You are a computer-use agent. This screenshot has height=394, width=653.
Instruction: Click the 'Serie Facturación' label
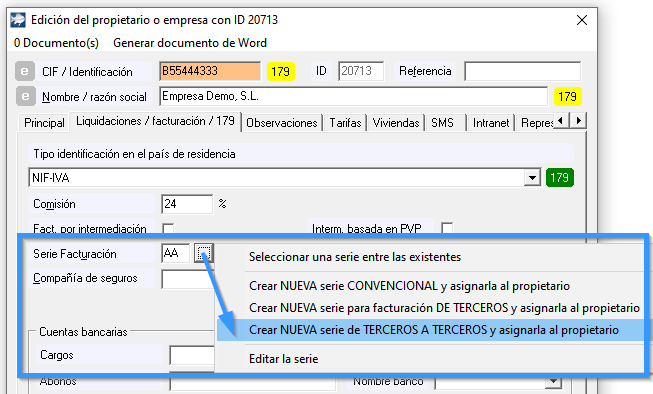click(x=75, y=254)
